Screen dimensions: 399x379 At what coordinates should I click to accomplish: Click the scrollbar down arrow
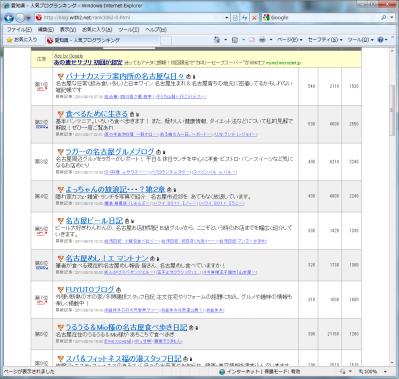tap(392, 362)
